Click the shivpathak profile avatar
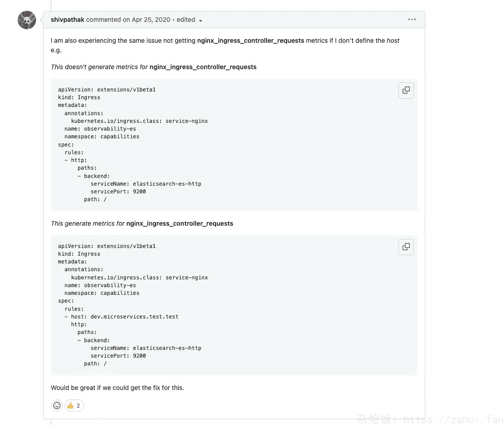The image size is (504, 425). click(27, 20)
